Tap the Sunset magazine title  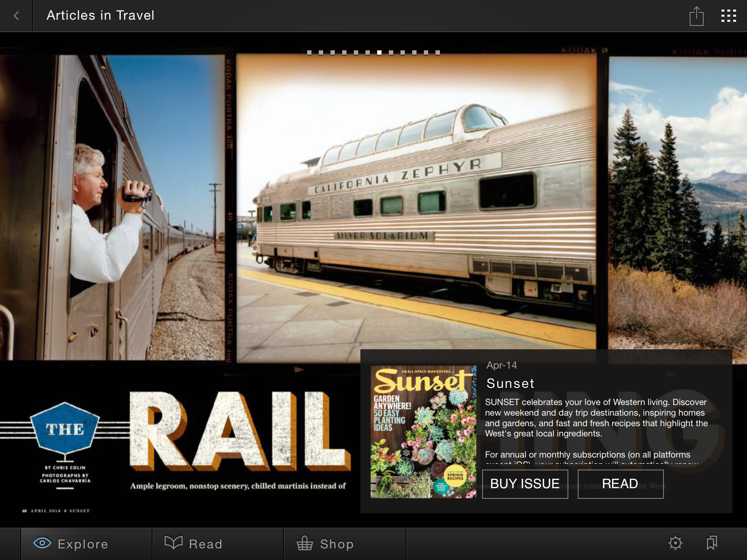coord(510,384)
